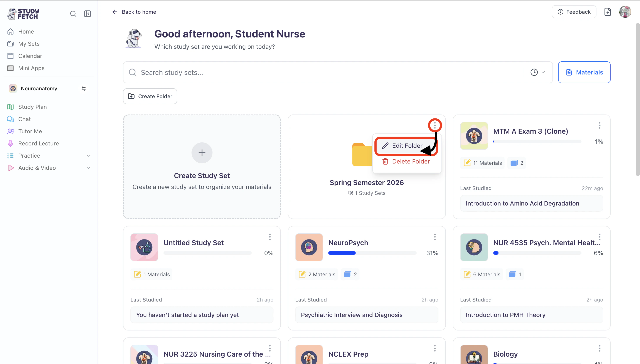
Task: Click the MTM A Exam 3 progress bar
Action: pyautogui.click(x=537, y=142)
